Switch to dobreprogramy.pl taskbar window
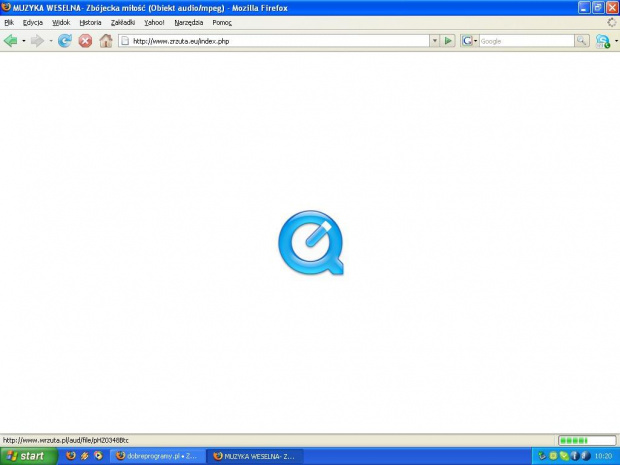The width and height of the screenshot is (620, 465). click(x=157, y=456)
